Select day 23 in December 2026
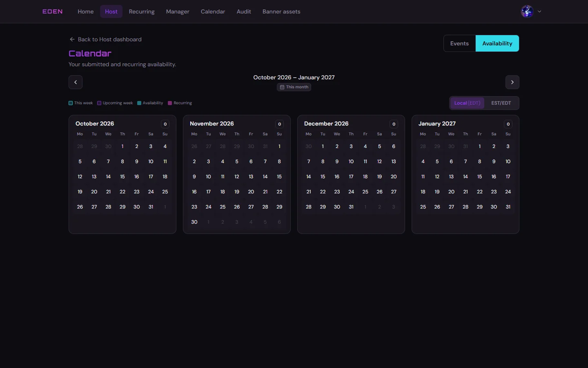Screen dimensions: 588x368 click(x=337, y=192)
